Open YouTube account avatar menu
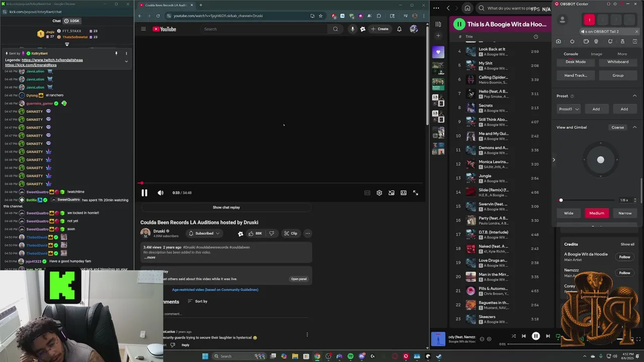This screenshot has height=362, width=644. tap(414, 29)
